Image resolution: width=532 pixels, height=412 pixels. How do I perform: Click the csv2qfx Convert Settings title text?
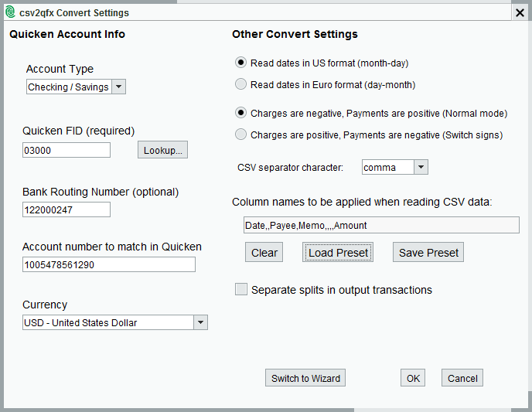tap(74, 13)
